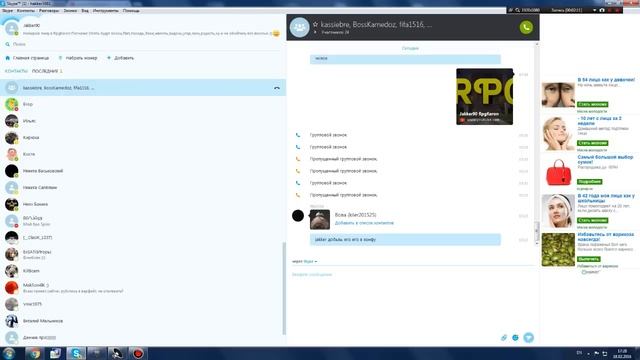Select the kassiebre, BossKamedoz group conversation

143,88
